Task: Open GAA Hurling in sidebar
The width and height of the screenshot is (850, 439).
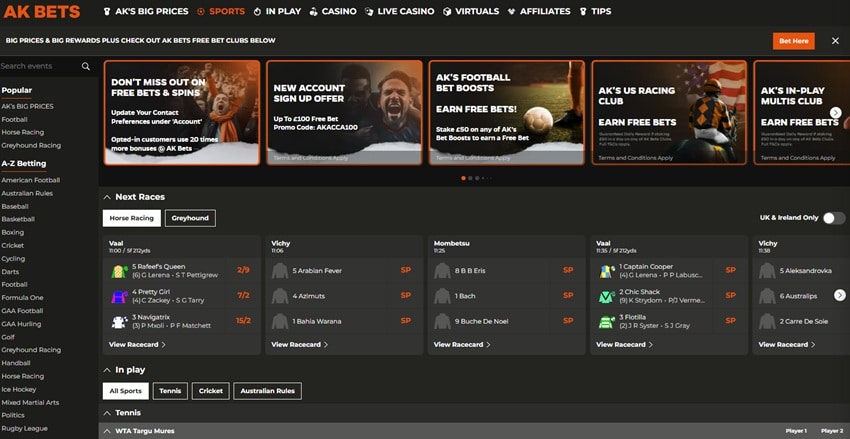Action: 21,324
